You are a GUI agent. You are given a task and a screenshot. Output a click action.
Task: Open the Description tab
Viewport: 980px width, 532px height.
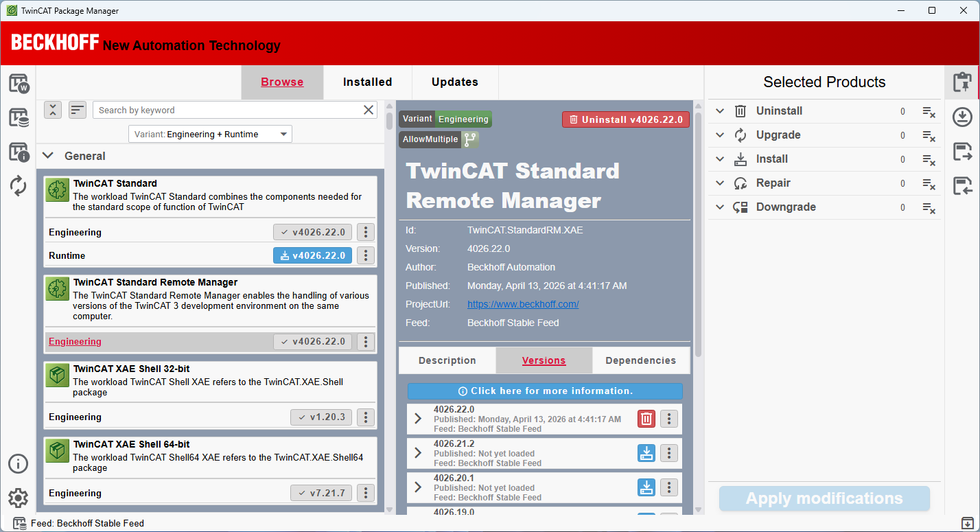(447, 360)
